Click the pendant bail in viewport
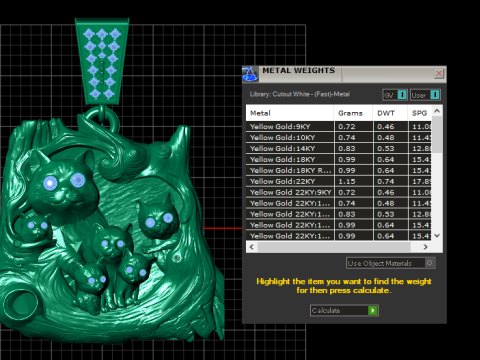Viewport: 480px width, 360px height. [x=102, y=62]
